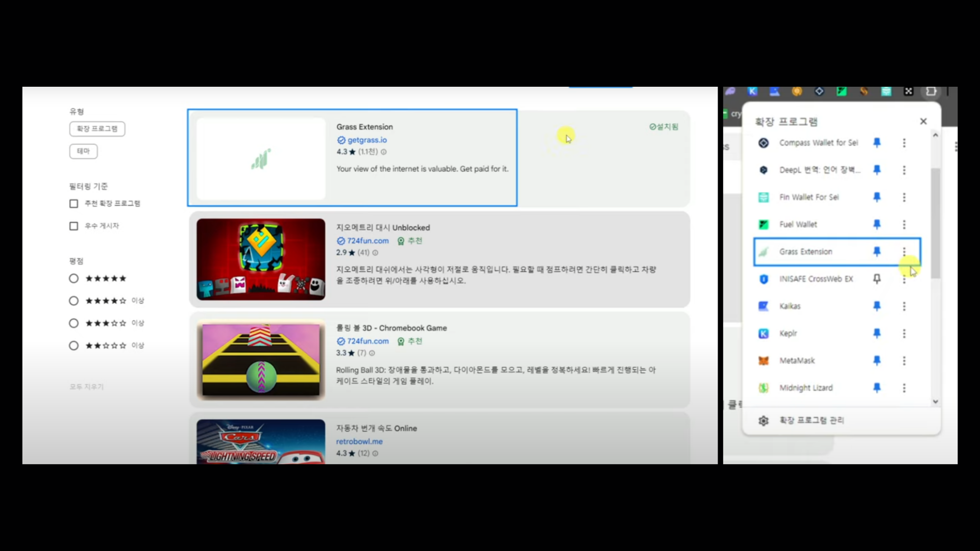Open more options for Fin Wallet For Sei
The width and height of the screenshot is (980, 551).
(x=904, y=197)
